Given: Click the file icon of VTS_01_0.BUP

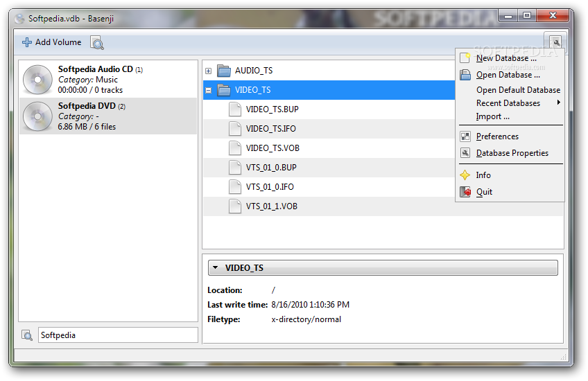Looking at the screenshot, I should point(235,168).
